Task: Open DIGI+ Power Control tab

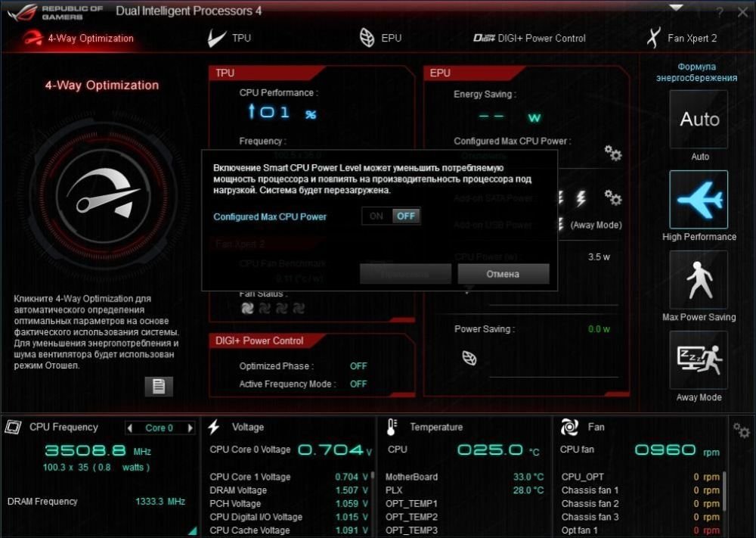Action: (x=529, y=38)
